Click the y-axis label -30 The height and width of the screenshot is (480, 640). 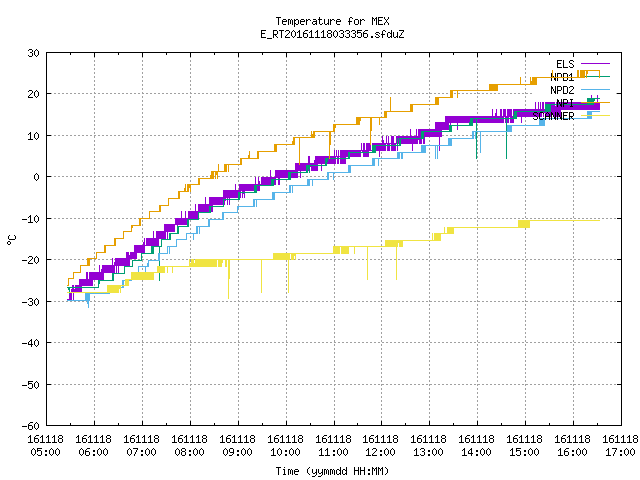pyautogui.click(x=31, y=302)
